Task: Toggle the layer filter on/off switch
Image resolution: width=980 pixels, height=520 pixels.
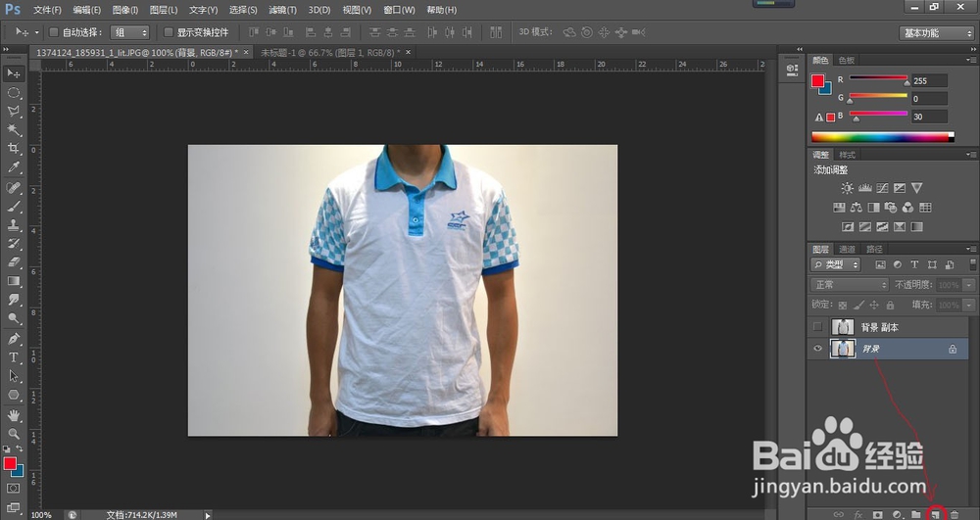Action: pyautogui.click(x=972, y=264)
